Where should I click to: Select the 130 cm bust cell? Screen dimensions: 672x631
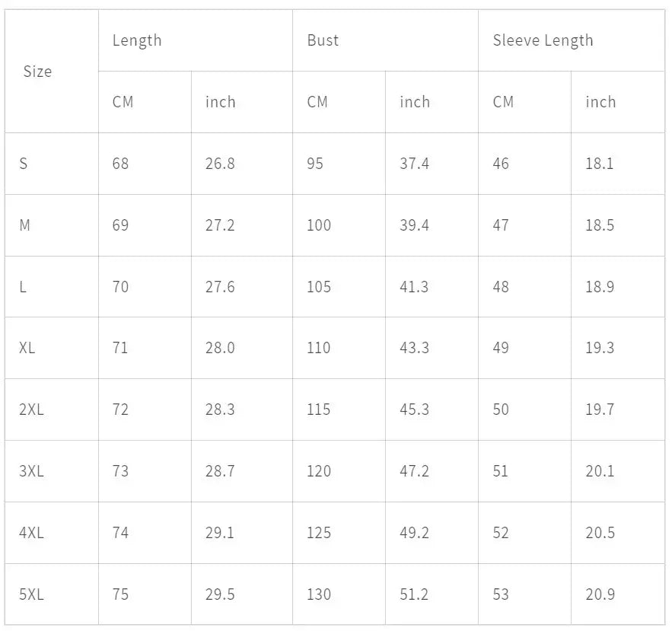319,594
